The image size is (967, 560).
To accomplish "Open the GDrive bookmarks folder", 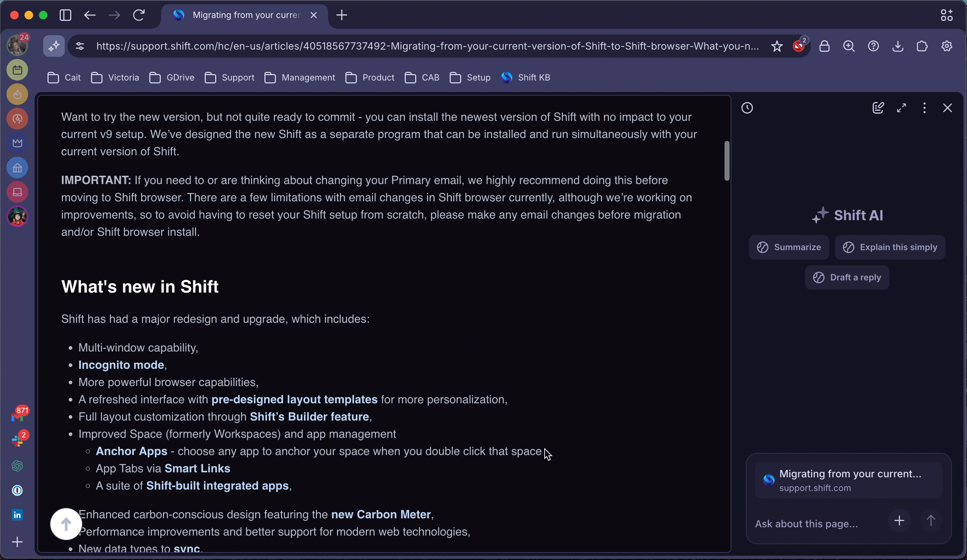I will coord(172,78).
